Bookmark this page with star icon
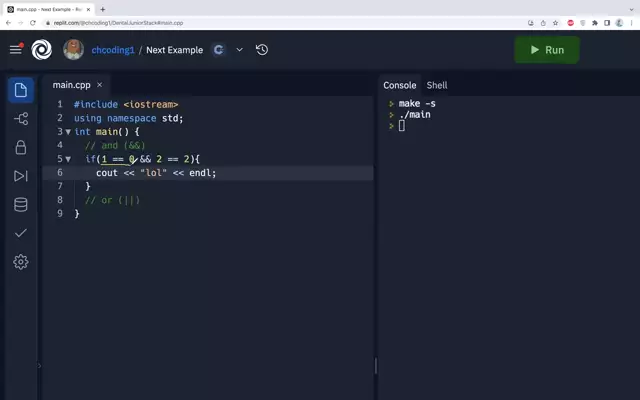This screenshot has width=640, height=400. [x=556, y=23]
